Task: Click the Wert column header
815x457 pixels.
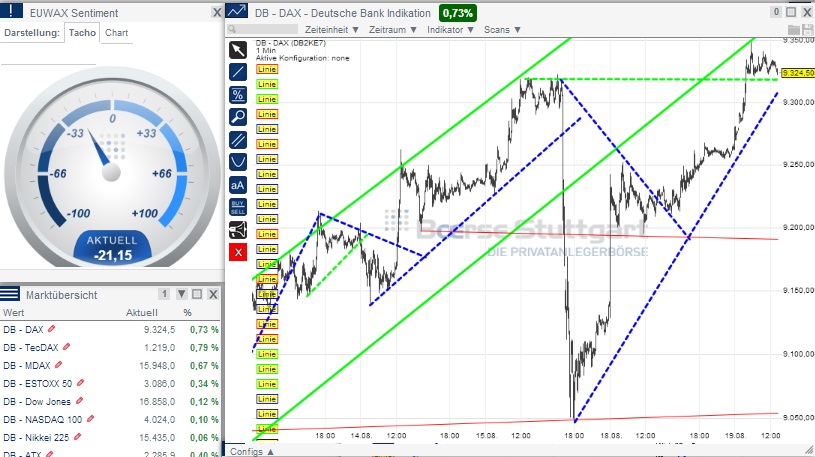Action: click(14, 312)
